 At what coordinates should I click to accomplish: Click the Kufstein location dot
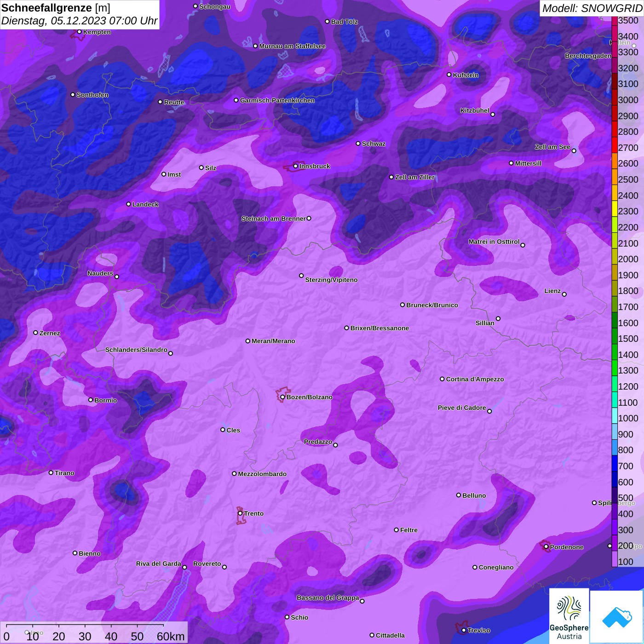click(x=449, y=75)
